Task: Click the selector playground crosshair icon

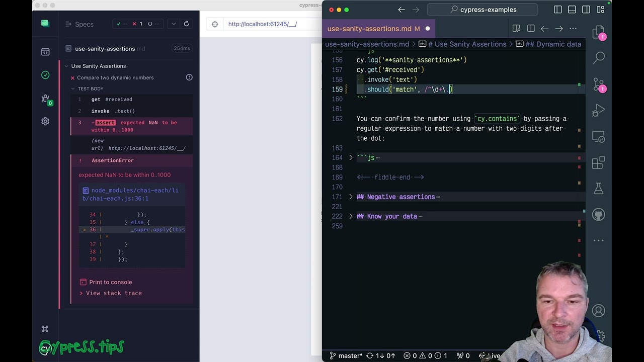Action: tap(215, 24)
